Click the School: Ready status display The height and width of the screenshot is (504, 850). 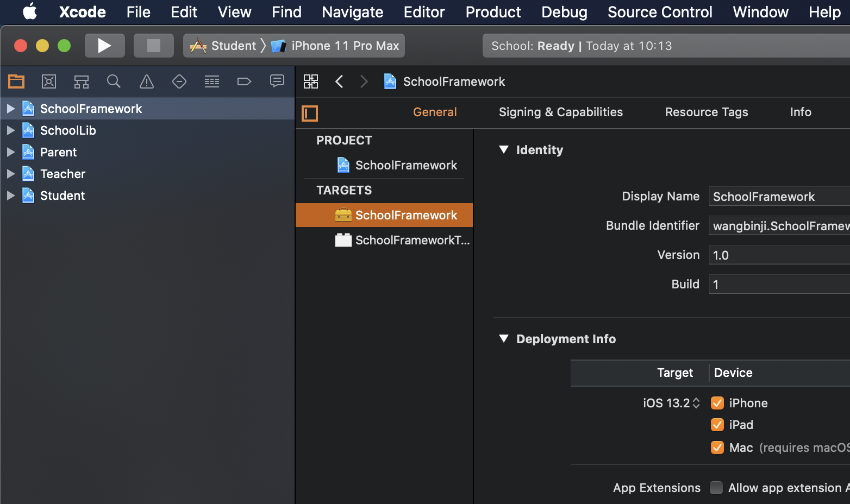(x=666, y=46)
